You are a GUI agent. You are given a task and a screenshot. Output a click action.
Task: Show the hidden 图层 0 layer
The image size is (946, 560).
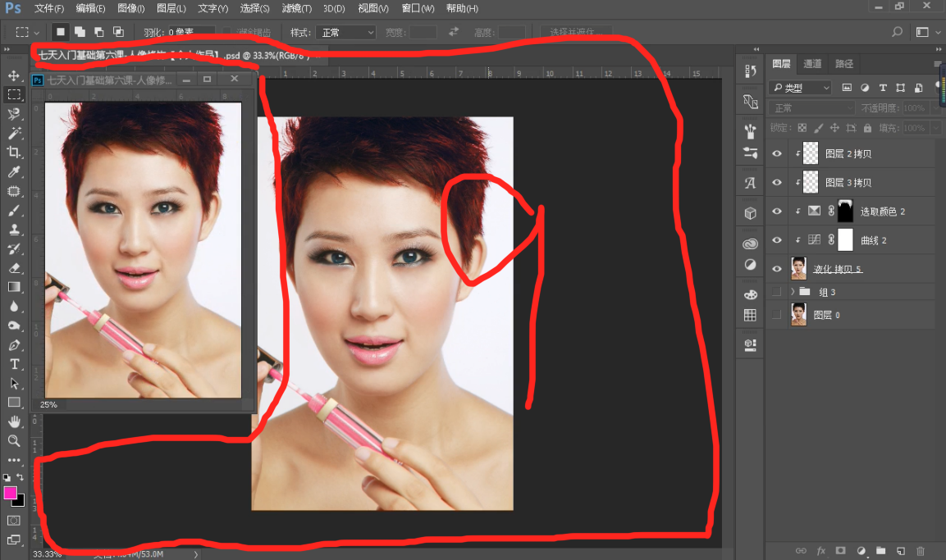tap(776, 315)
